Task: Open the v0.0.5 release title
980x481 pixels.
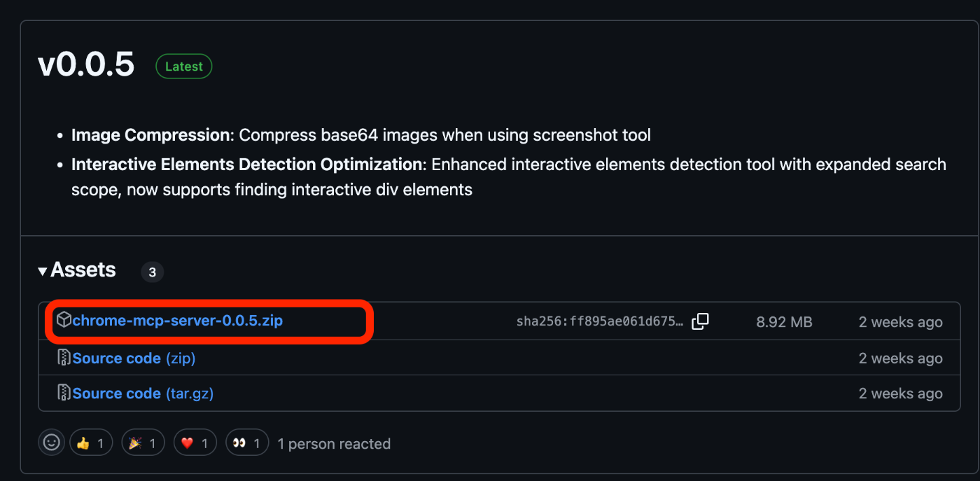Action: 86,64
